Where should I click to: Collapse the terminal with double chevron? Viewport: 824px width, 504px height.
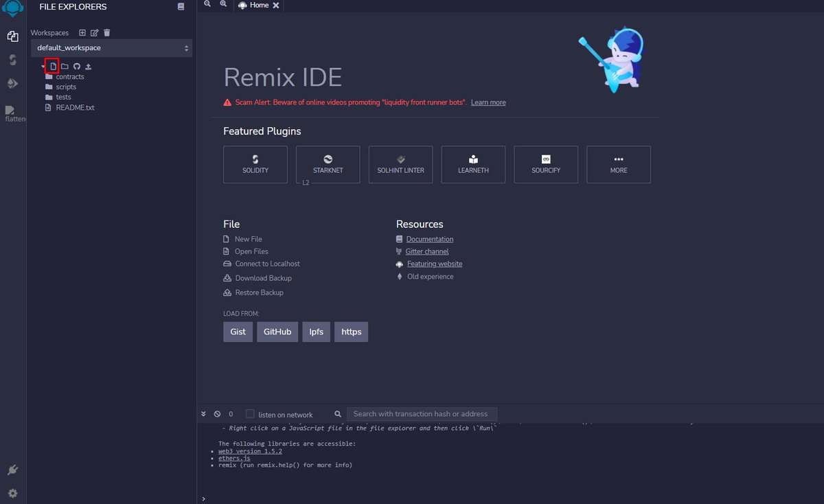tap(203, 414)
